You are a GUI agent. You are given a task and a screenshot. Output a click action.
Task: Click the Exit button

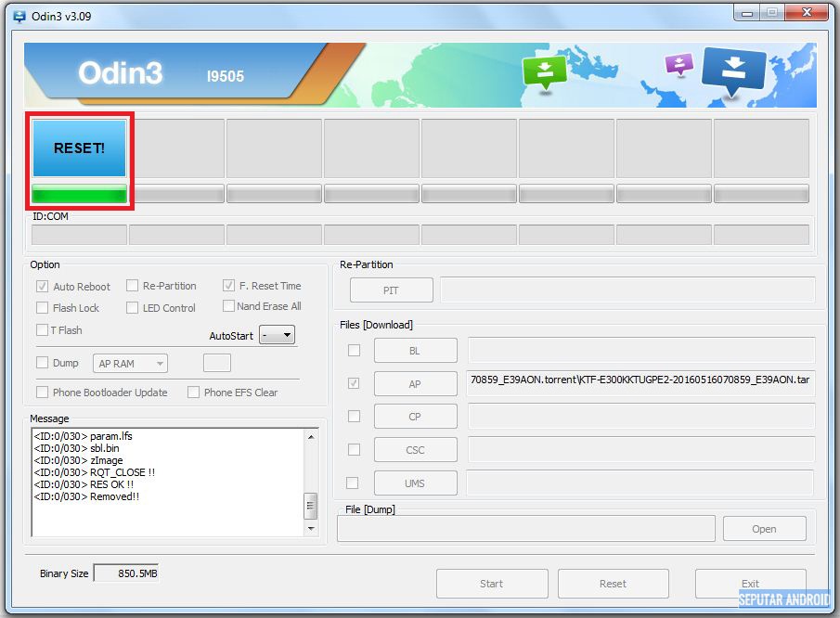(751, 584)
